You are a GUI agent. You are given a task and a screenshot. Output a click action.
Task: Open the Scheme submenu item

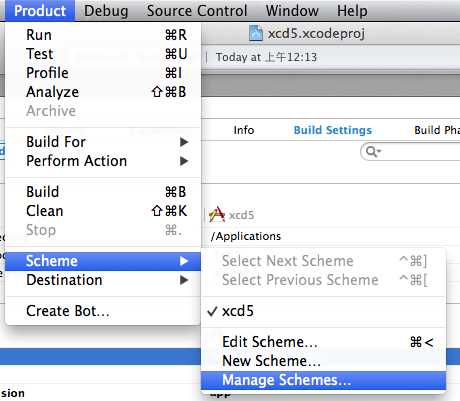[103, 261]
